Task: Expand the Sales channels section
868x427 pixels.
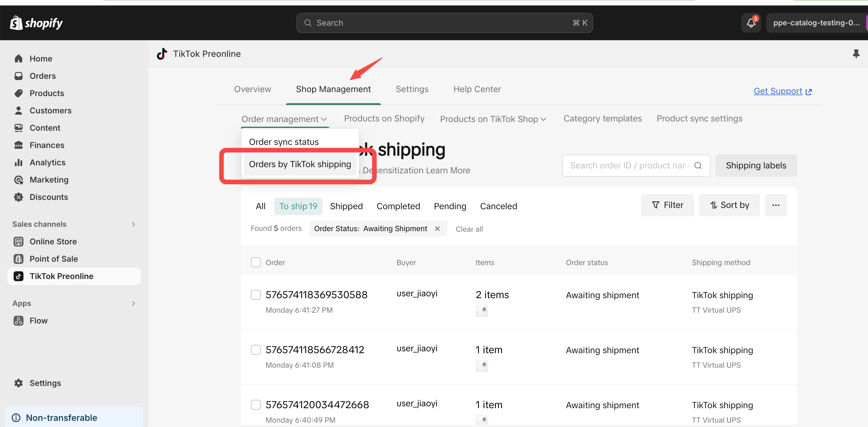Action: pos(133,224)
